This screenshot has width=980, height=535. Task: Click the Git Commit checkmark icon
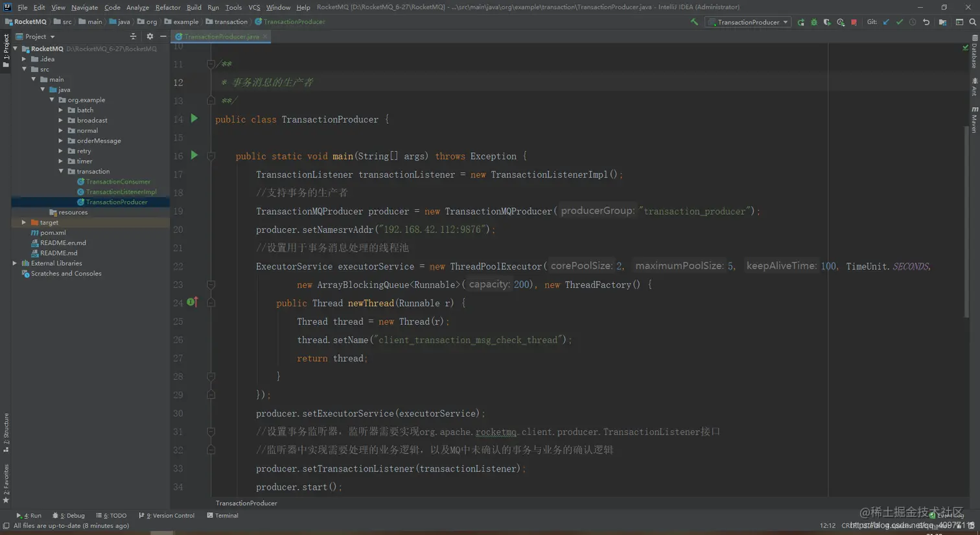(900, 22)
